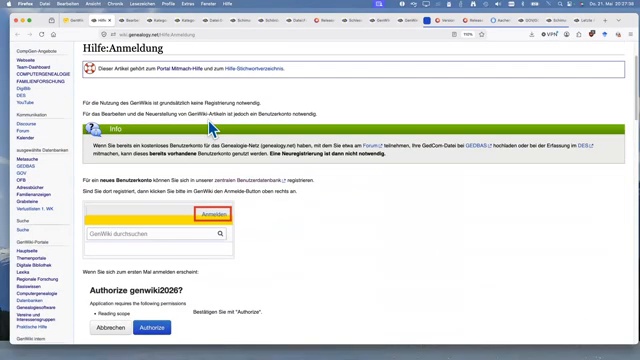Open a new tab with the plus icon
Viewport: 640px width, 360px height.
(605, 20)
